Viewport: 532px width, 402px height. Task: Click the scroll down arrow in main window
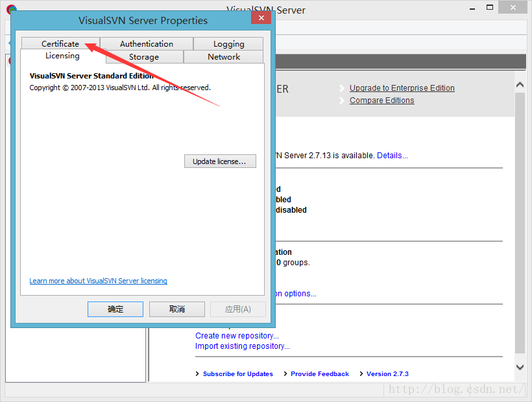[x=520, y=367]
